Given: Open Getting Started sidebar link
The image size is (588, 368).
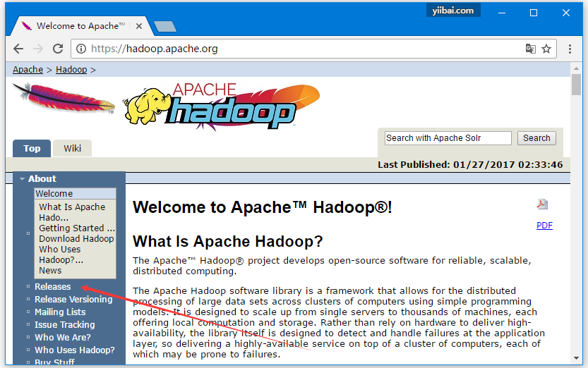Looking at the screenshot, I should (77, 228).
